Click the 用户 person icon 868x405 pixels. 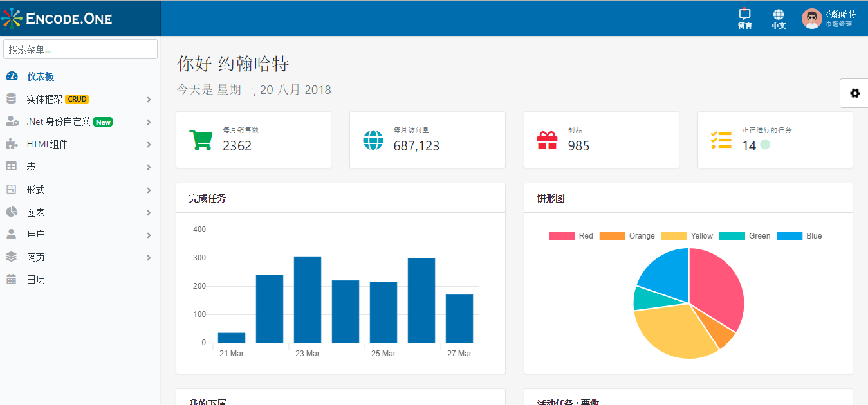(x=11, y=235)
